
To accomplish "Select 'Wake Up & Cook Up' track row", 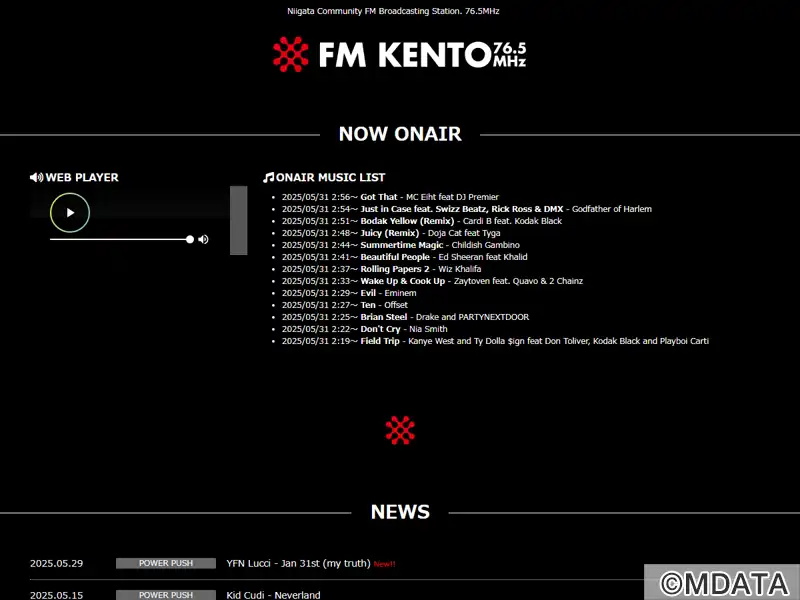I will (432, 281).
